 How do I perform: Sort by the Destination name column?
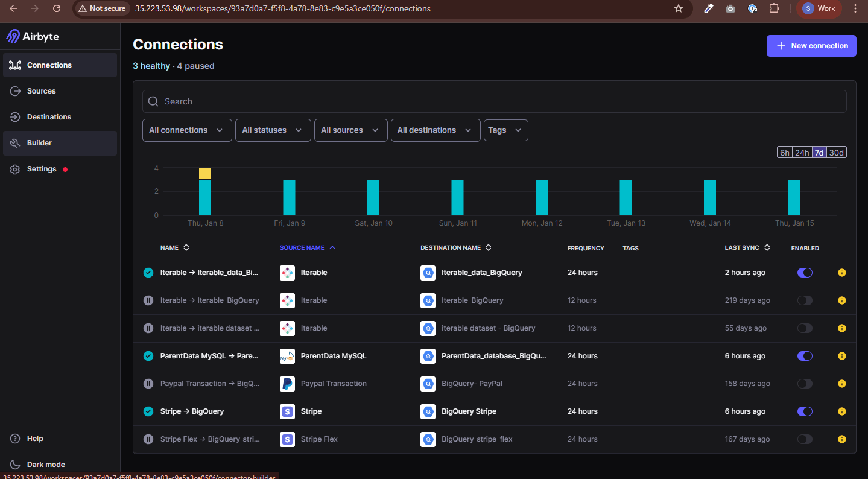[x=456, y=248]
